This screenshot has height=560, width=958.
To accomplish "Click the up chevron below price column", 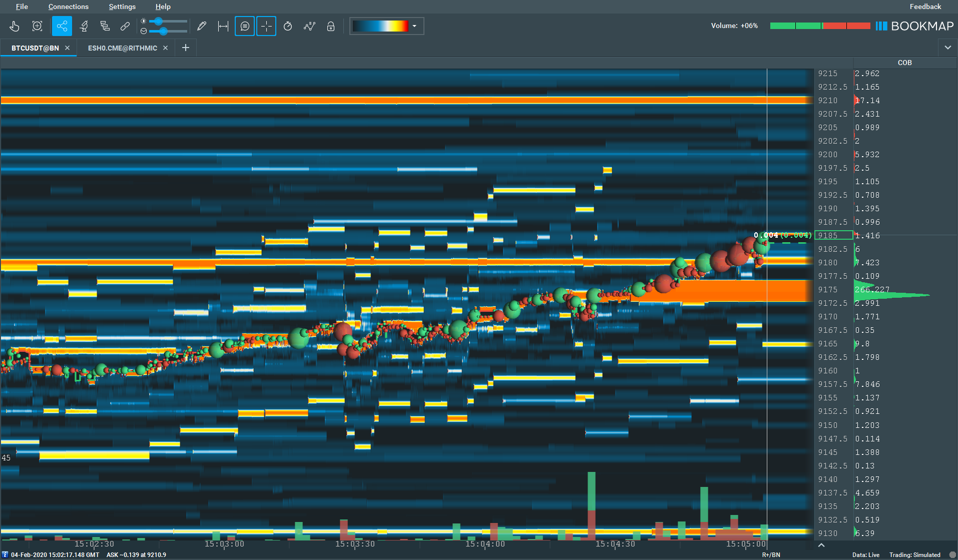I will [x=821, y=545].
